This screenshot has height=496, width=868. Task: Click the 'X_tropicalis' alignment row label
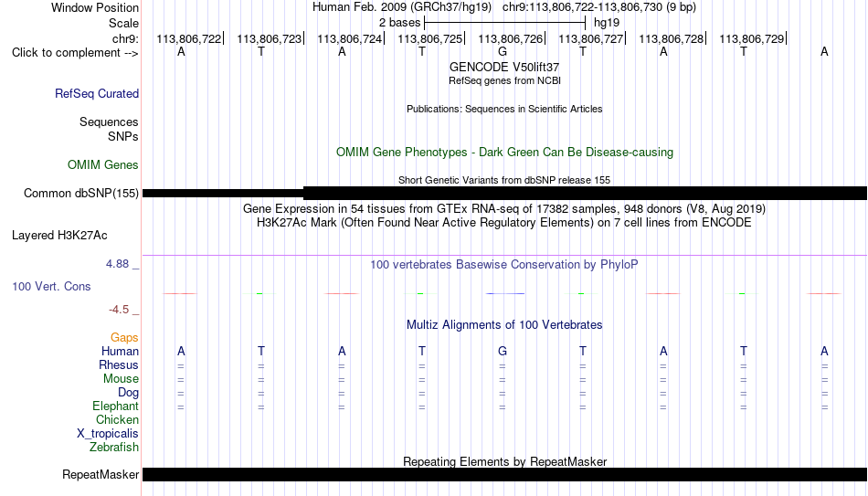108,434
